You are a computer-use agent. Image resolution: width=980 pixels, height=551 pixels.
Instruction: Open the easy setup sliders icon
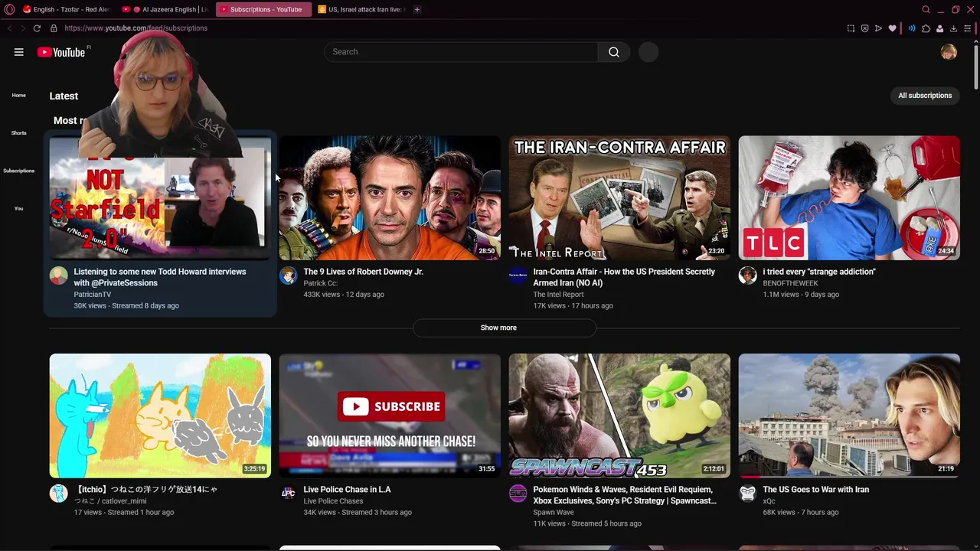tap(968, 28)
